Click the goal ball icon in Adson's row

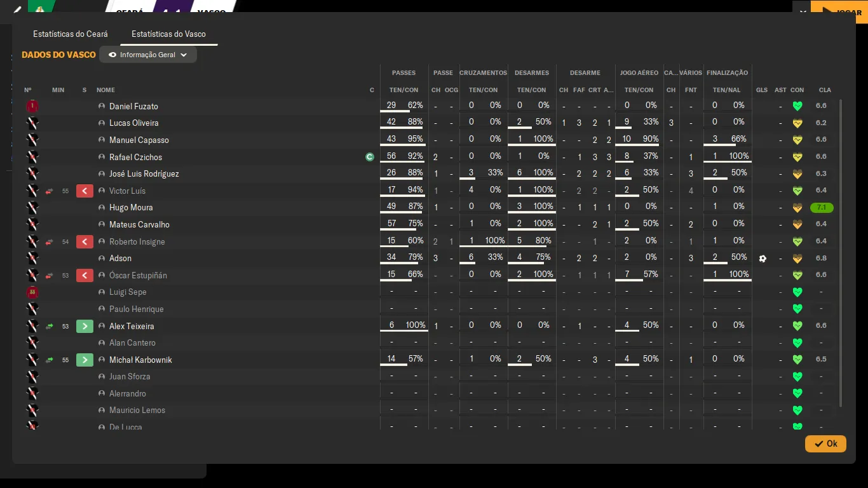(763, 259)
